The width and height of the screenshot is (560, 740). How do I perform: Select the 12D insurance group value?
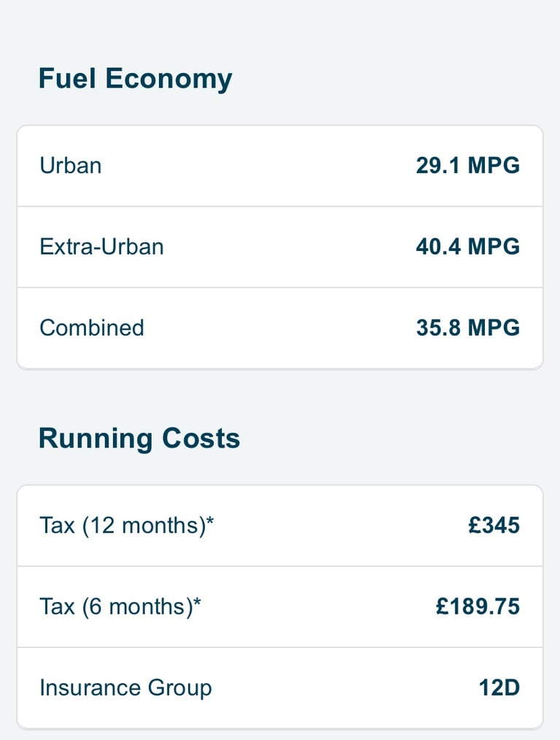[499, 687]
